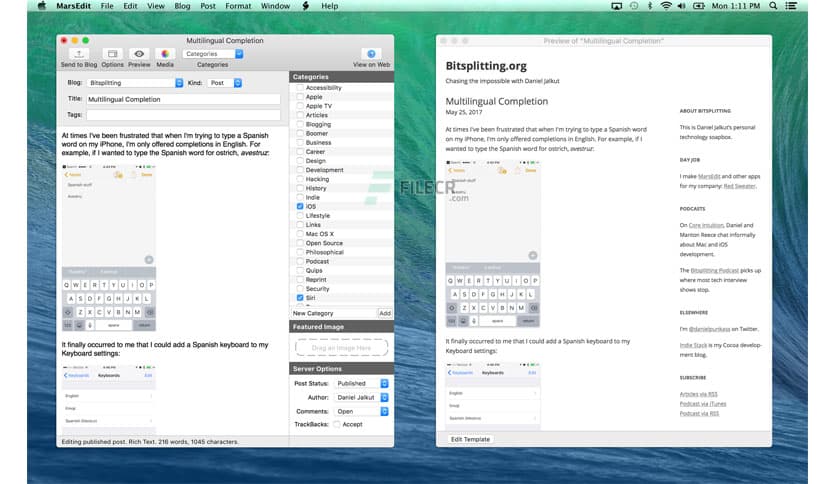
Task: Open the Post Status dropdown
Action: (x=361, y=383)
